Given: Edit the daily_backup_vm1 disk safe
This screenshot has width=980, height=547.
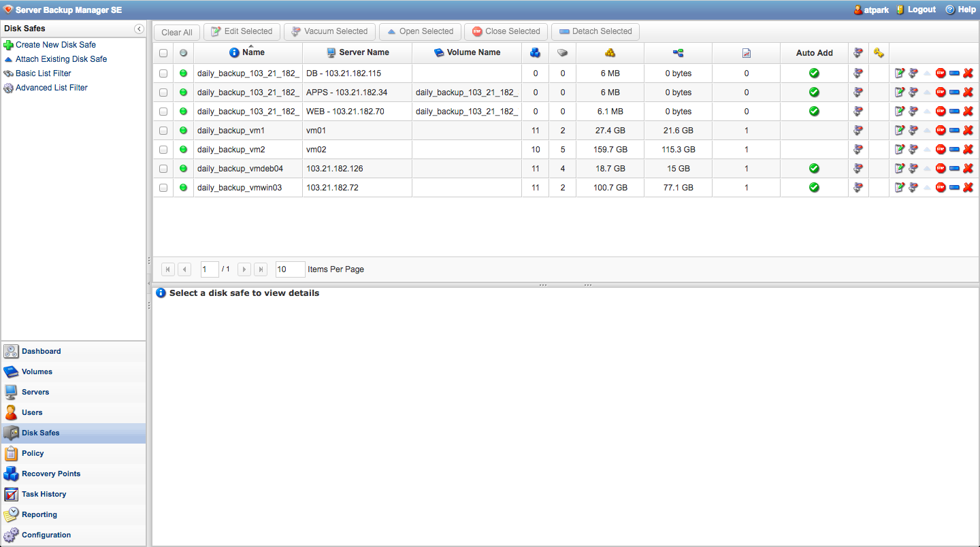Looking at the screenshot, I should coord(899,131).
